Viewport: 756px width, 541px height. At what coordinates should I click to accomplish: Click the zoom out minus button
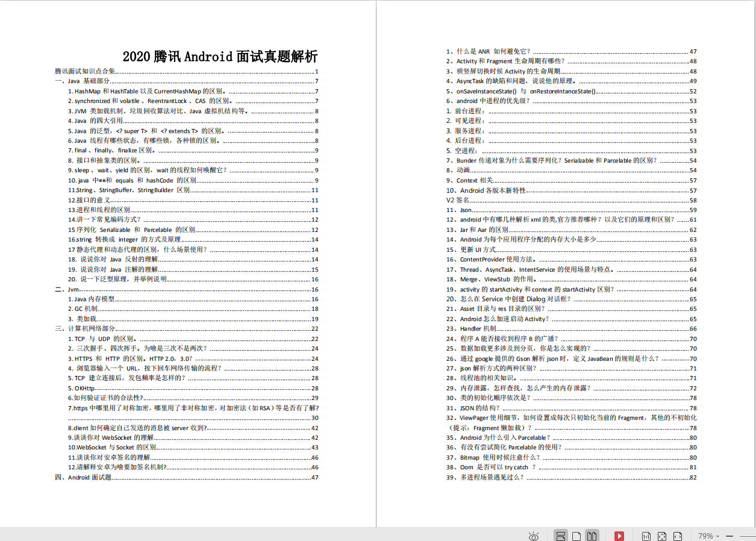click(x=729, y=536)
